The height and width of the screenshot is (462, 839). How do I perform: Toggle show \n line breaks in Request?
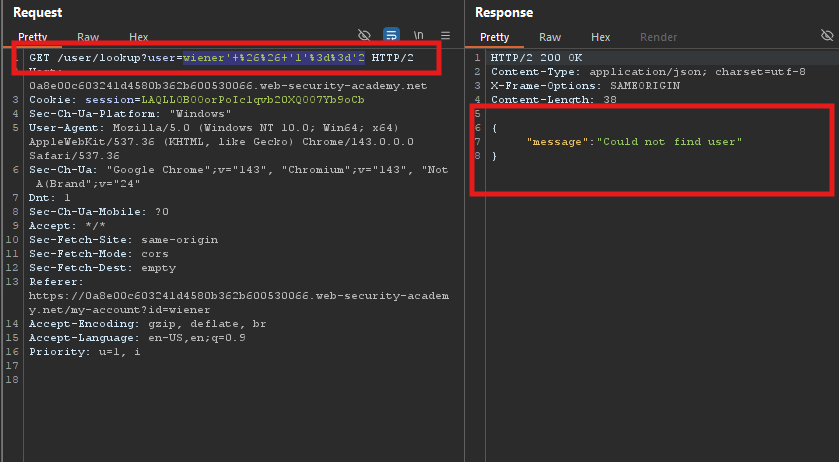tap(418, 35)
